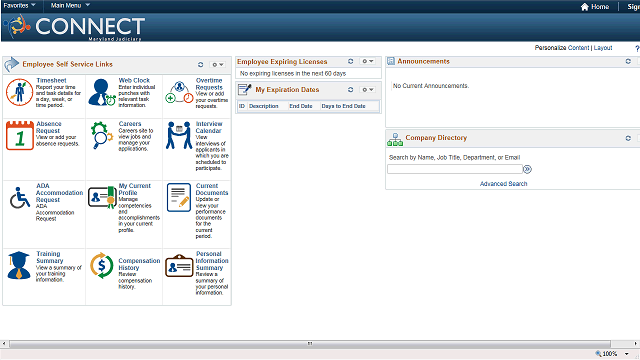Image resolution: width=640 pixels, height=360 pixels.
Task: Open Favorites dropdown menu
Action: click(x=19, y=5)
